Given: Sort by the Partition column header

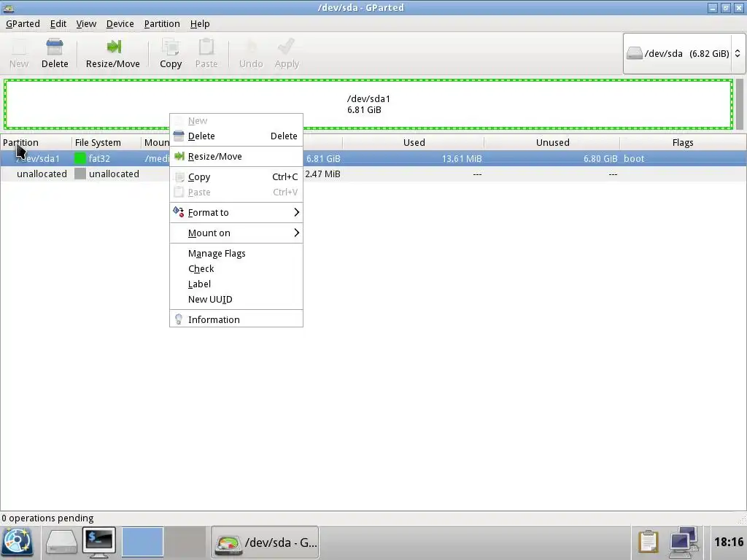Looking at the screenshot, I should [x=36, y=143].
